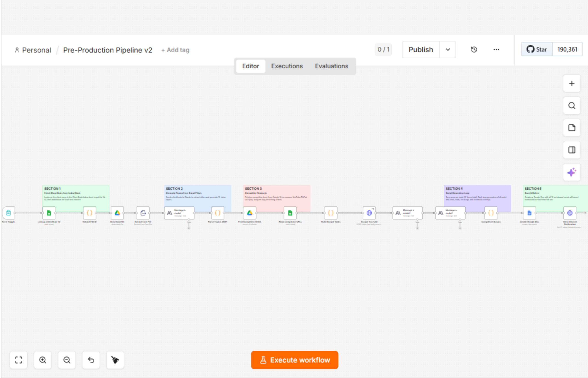This screenshot has width=588, height=378.
Task: Click Tools connector under first Message a model
Action: tap(189, 228)
